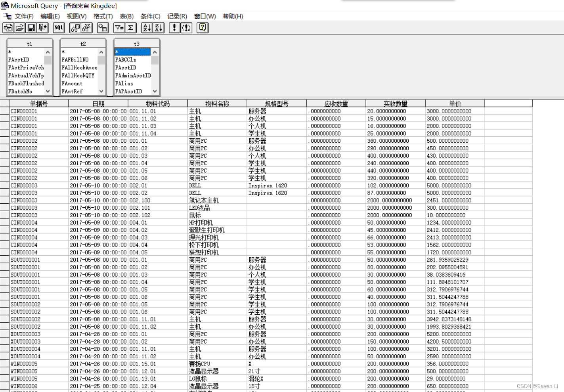Click down arrow of t2 field list scrollbar

[101, 91]
